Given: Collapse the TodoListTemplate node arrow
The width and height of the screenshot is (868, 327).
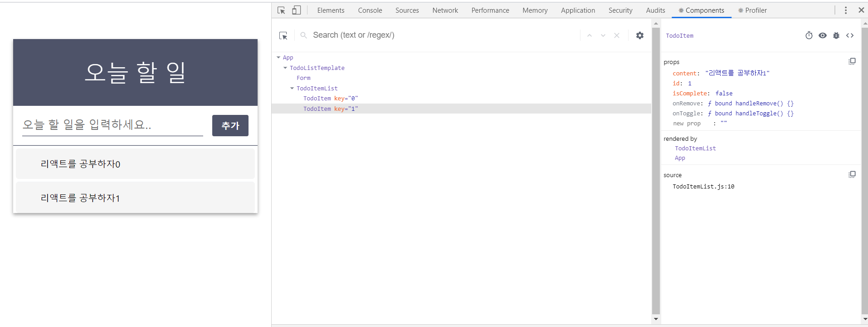Looking at the screenshot, I should pyautogui.click(x=285, y=68).
